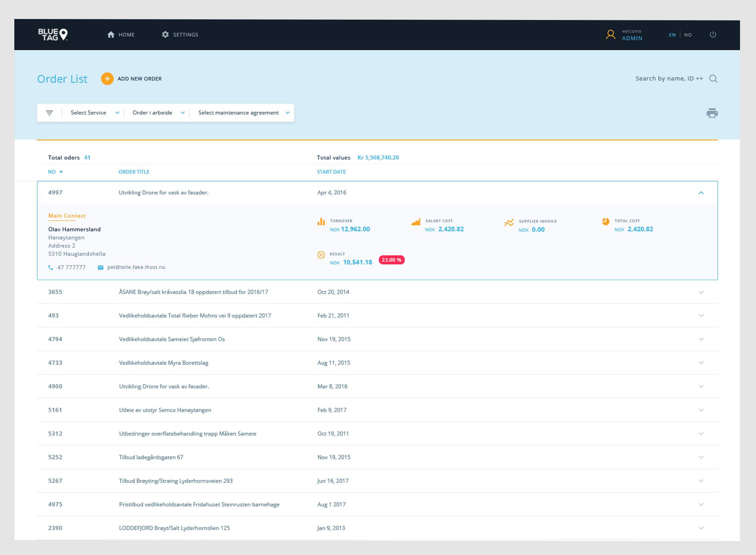Open the Settings menu
The width and height of the screenshot is (756, 555).
tap(180, 35)
